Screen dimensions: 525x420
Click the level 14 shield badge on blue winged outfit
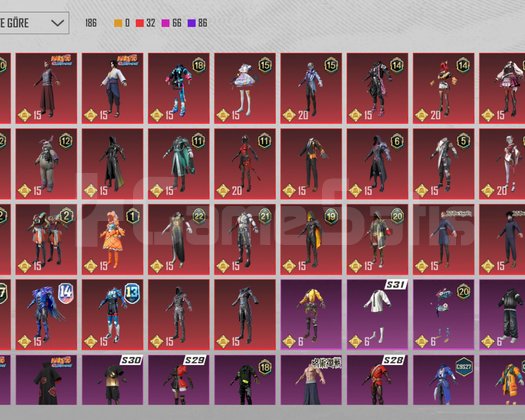[66, 293]
